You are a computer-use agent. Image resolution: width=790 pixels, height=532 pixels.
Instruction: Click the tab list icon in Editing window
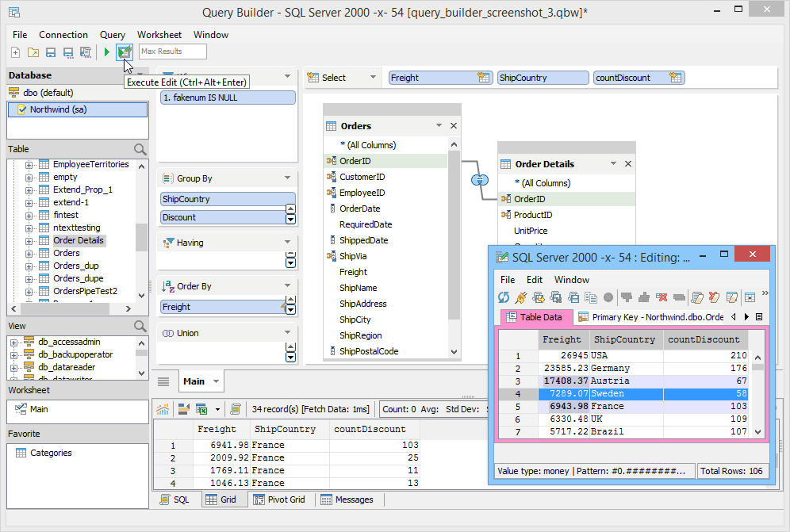[x=759, y=317]
